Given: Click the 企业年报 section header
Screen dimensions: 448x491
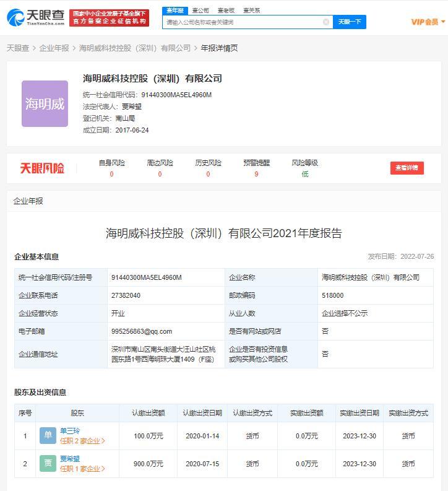Looking at the screenshot, I should (x=28, y=201).
